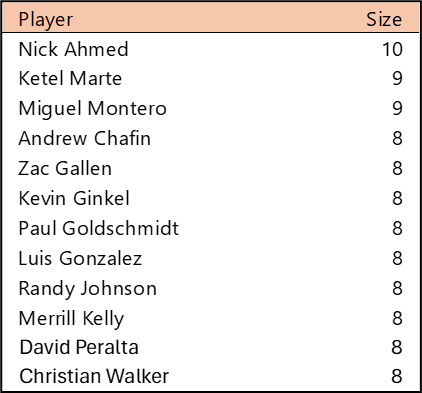Select the Nick Ahmed row
Image resolution: width=422 pixels, height=393 pixels.
[x=211, y=49]
